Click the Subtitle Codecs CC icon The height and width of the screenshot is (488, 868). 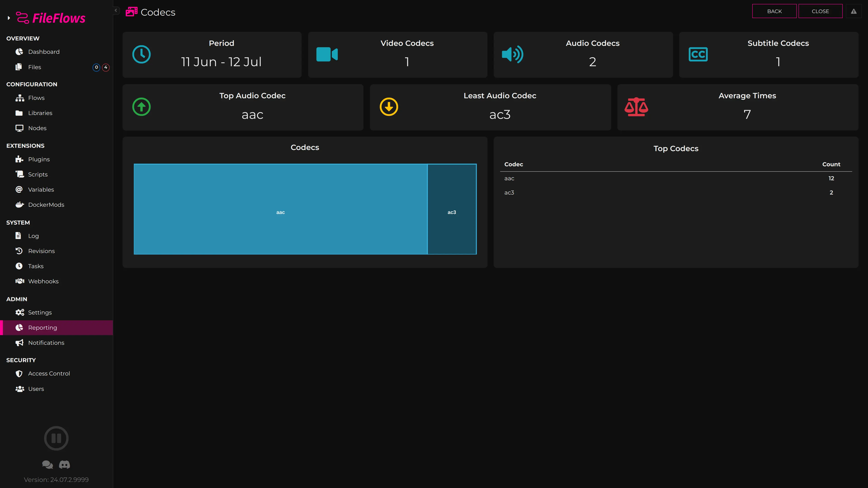click(698, 54)
